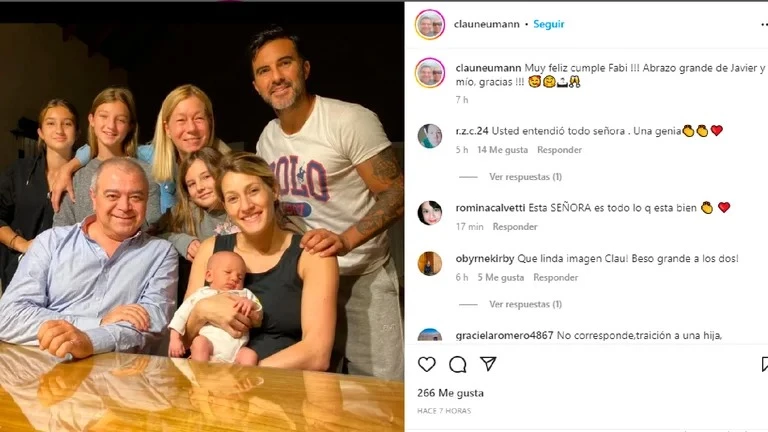Click rominacalvetti's commenter avatar
768x432 pixels.
click(430, 212)
